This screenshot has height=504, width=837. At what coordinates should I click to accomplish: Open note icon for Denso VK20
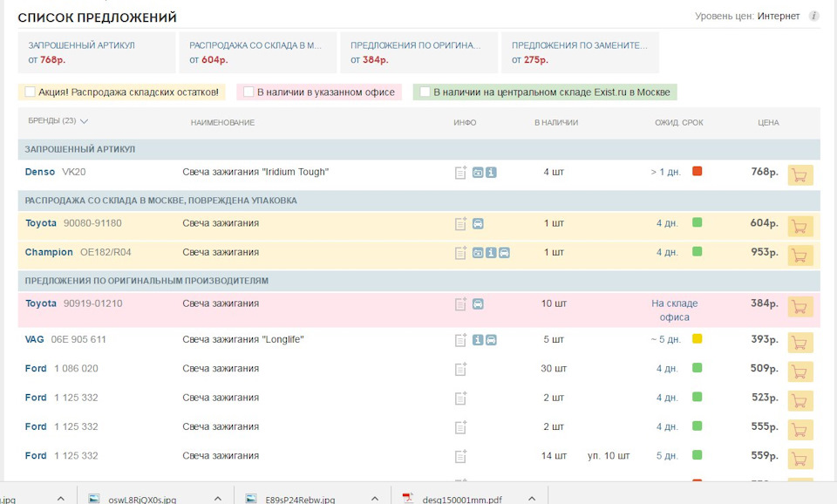point(460,173)
